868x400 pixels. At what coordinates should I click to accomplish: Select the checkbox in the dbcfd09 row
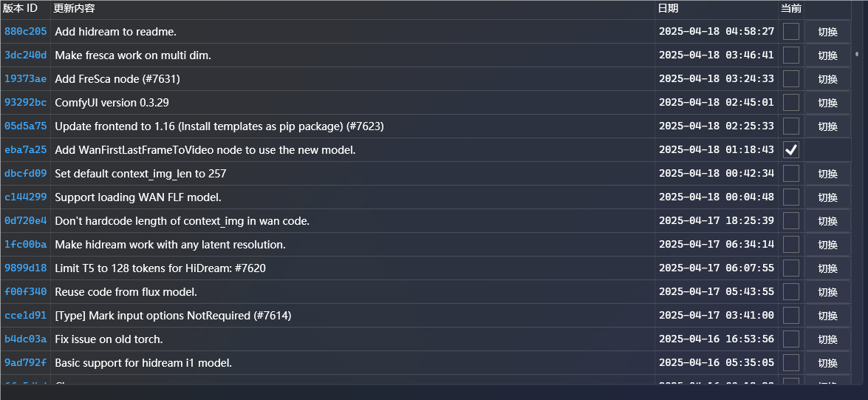tap(790, 174)
